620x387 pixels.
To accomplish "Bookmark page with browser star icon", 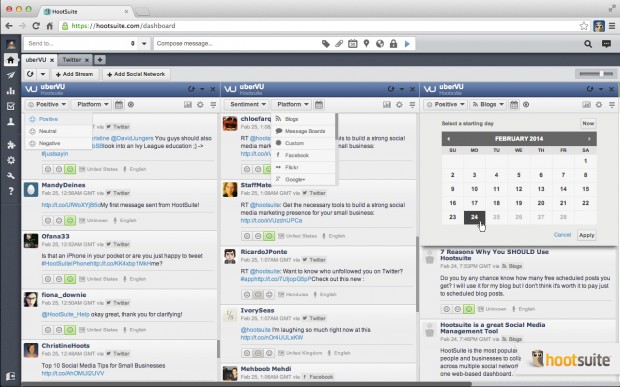I will pyautogui.click(x=584, y=26).
